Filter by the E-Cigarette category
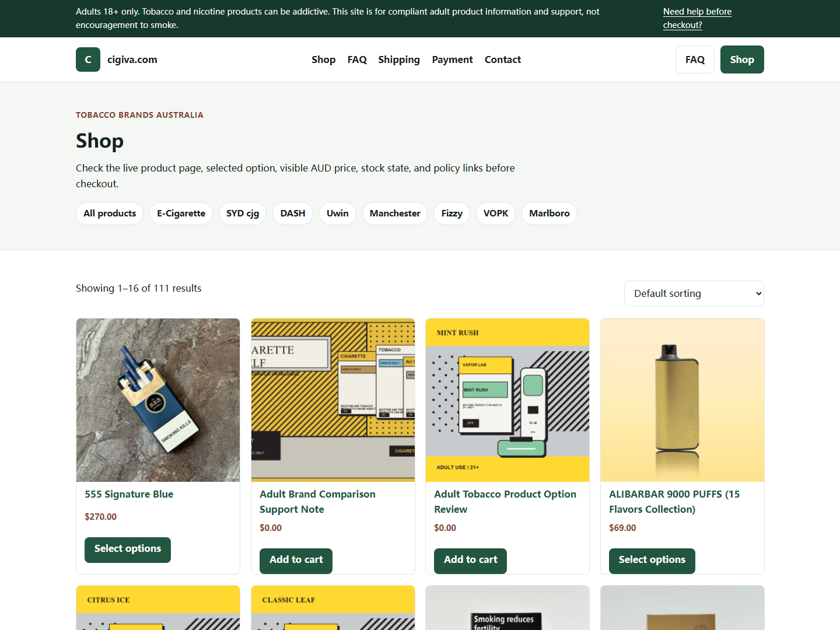Viewport: 840px width, 630px height. tap(181, 213)
